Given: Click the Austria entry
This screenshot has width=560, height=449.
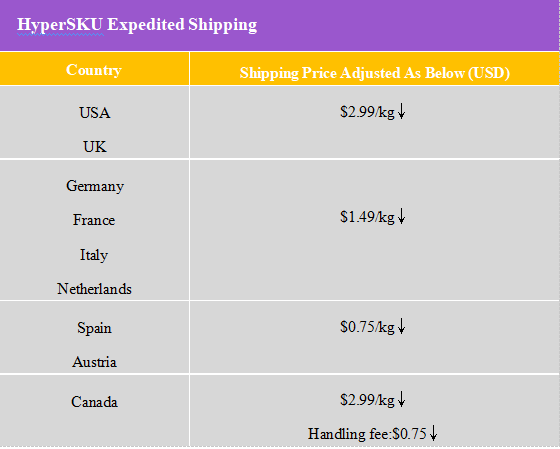Looking at the screenshot, I should click(94, 362).
